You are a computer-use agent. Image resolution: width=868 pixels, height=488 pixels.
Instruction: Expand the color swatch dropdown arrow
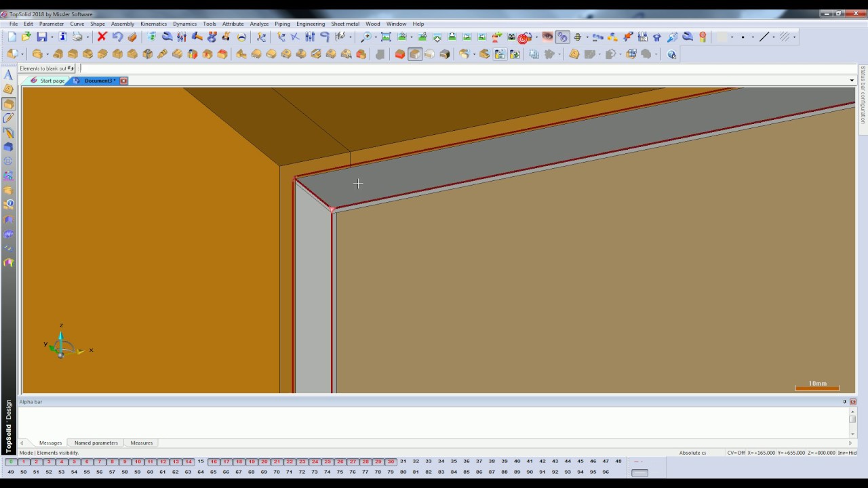pos(732,37)
